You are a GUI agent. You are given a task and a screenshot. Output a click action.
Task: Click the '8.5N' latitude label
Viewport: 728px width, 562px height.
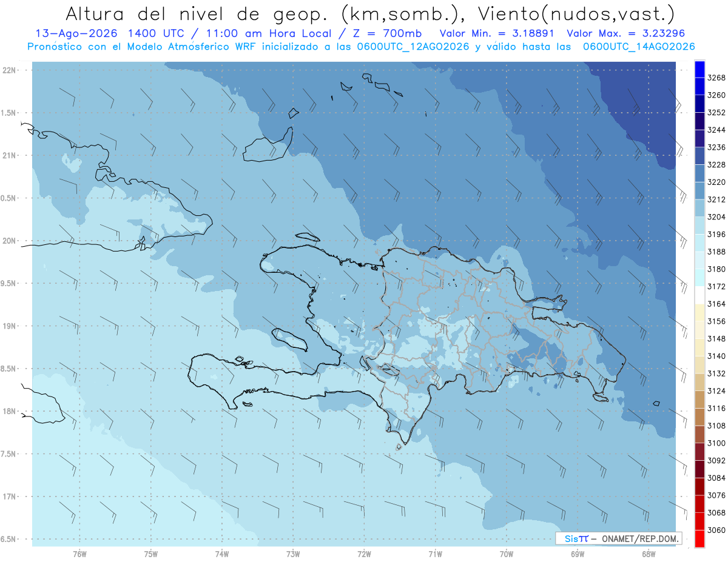(x=8, y=369)
